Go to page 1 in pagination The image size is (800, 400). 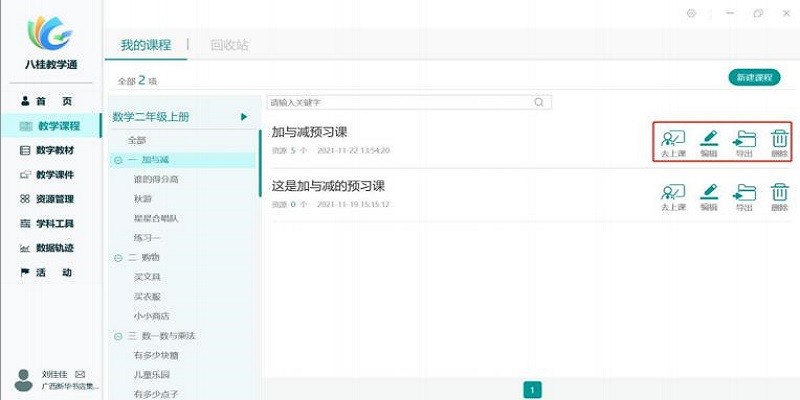(x=533, y=390)
